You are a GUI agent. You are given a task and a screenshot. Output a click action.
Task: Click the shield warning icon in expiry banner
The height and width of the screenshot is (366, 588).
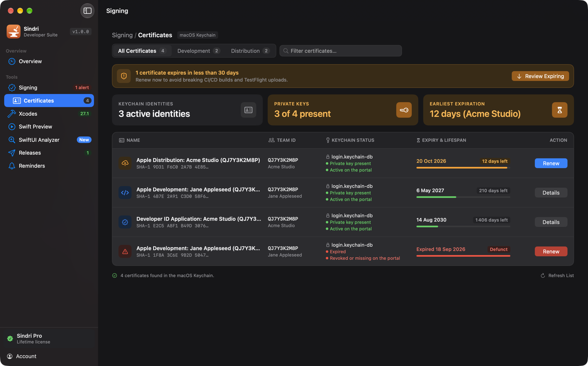(124, 76)
